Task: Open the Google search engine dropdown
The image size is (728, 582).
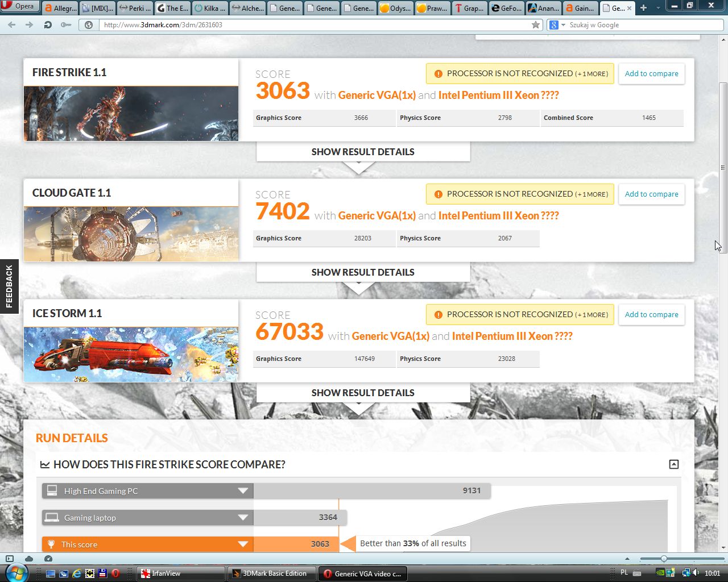Action: point(556,25)
